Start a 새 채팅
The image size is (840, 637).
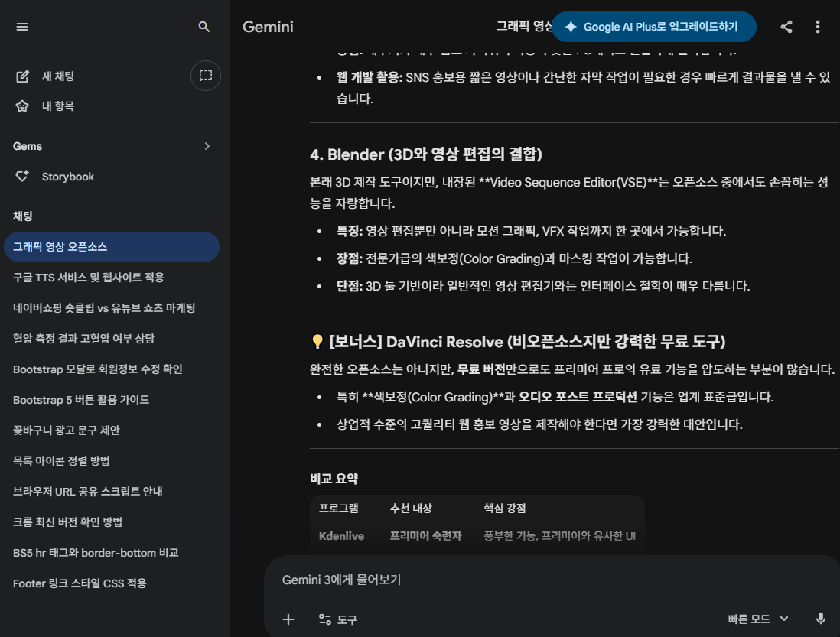(x=58, y=76)
